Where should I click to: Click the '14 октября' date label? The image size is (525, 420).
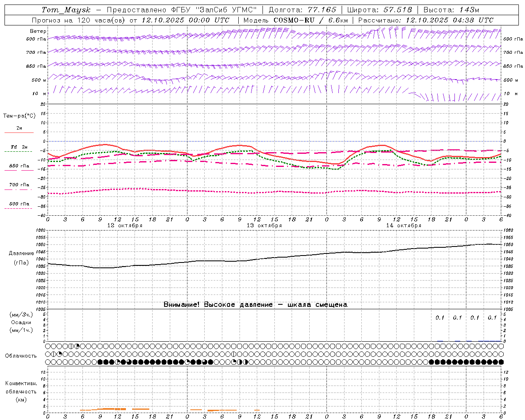(x=404, y=225)
